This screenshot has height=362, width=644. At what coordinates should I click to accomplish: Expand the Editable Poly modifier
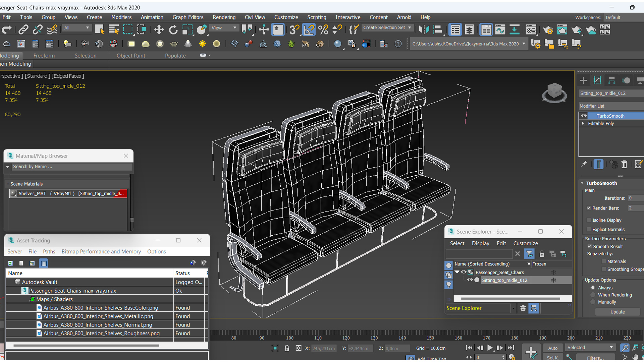tap(583, 124)
